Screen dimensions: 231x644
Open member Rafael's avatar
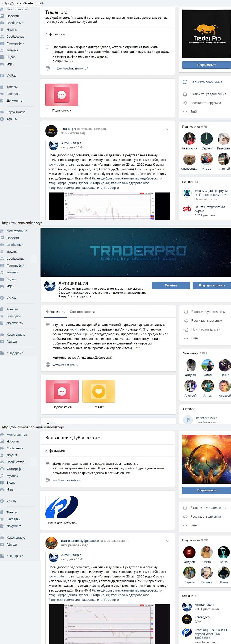207,365
